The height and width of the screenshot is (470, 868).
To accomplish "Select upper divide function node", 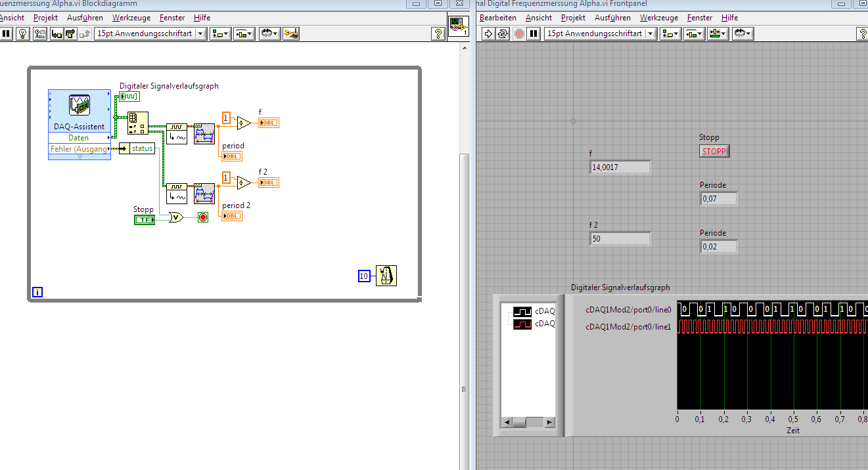I will pyautogui.click(x=244, y=123).
